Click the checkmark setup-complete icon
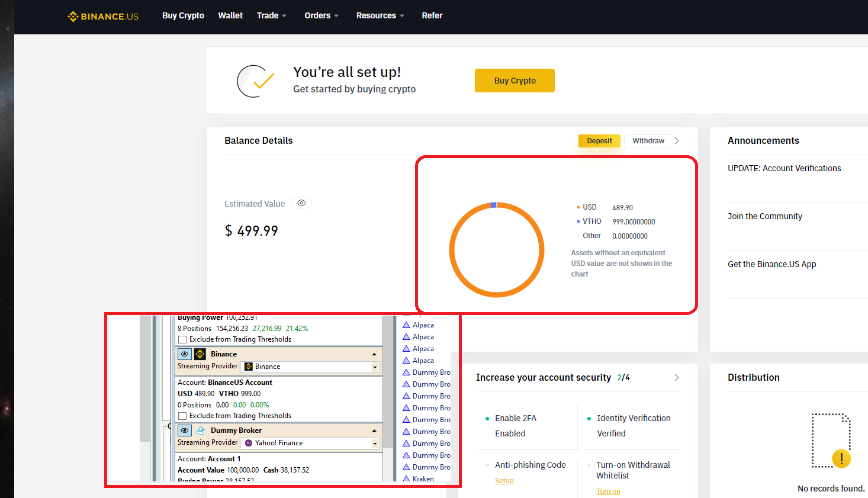This screenshot has width=868, height=498. (255, 81)
